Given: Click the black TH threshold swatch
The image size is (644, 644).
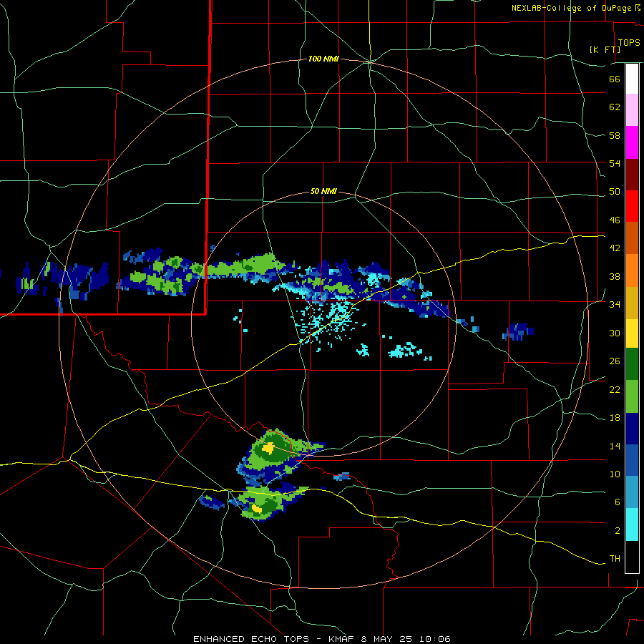Looking at the screenshot, I should click(x=632, y=557).
